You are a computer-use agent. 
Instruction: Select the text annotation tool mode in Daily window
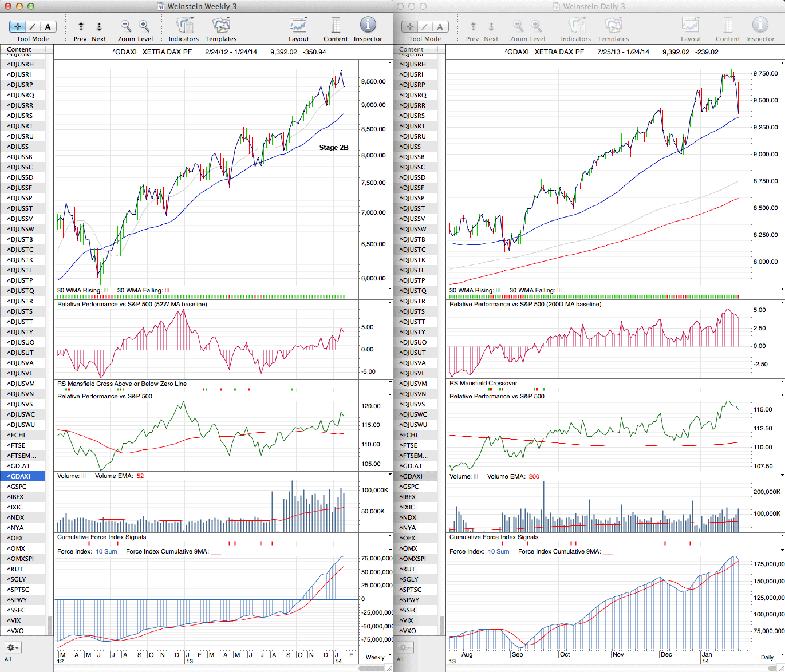pos(440,26)
